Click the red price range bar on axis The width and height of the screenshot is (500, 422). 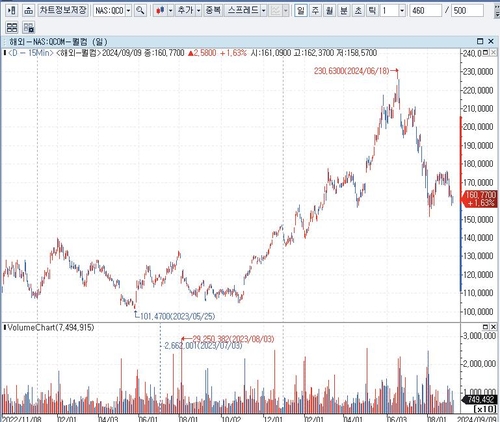pos(461,156)
